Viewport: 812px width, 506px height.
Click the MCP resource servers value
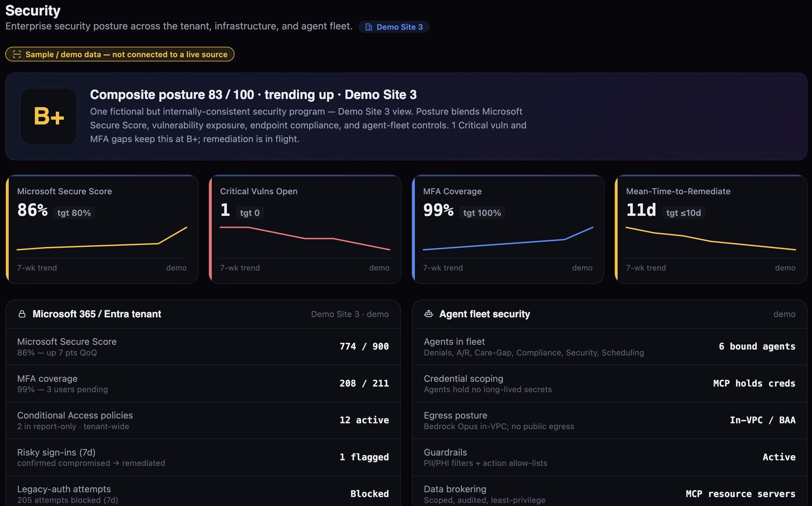pos(740,494)
